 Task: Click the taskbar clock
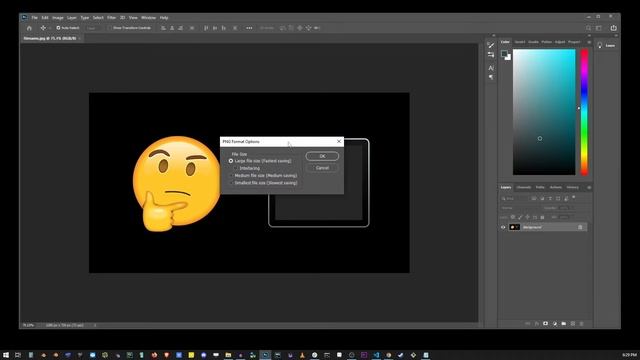[x=629, y=355]
